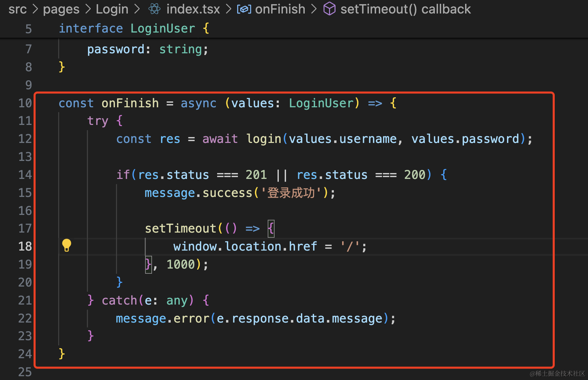Click the onFinish variable symbol icon
The image size is (588, 380).
244,9
